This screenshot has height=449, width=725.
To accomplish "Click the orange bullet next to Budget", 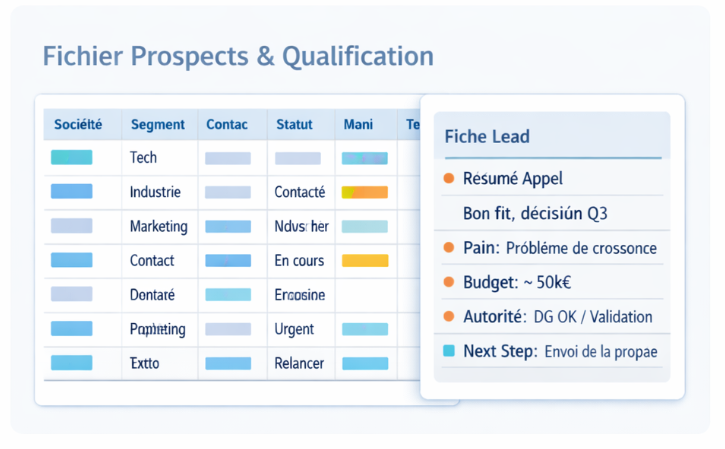I will [x=448, y=282].
